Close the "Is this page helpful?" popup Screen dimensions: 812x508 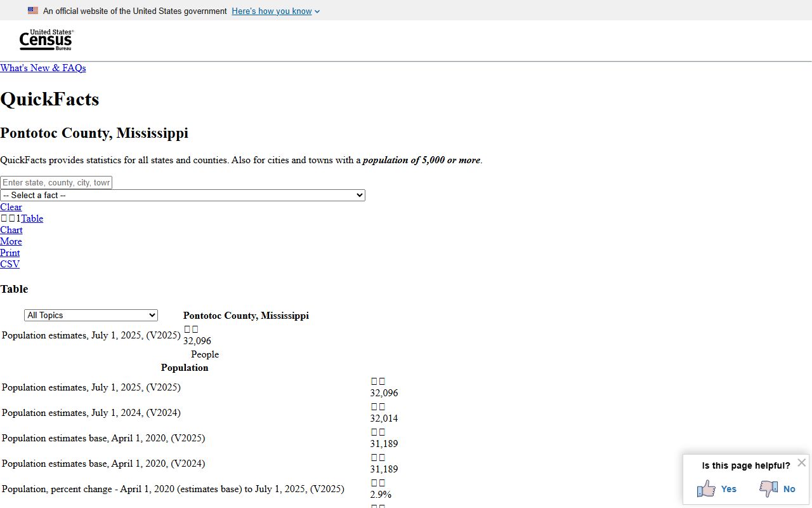(x=802, y=463)
